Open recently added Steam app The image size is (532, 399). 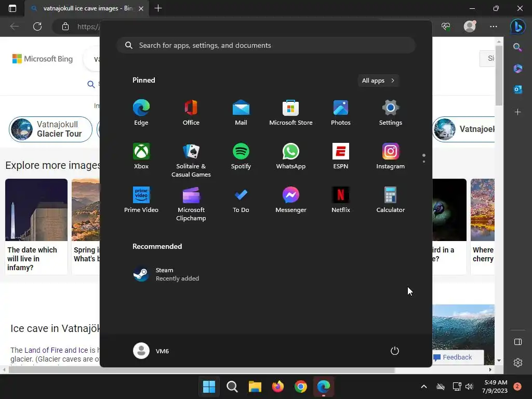tap(166, 274)
